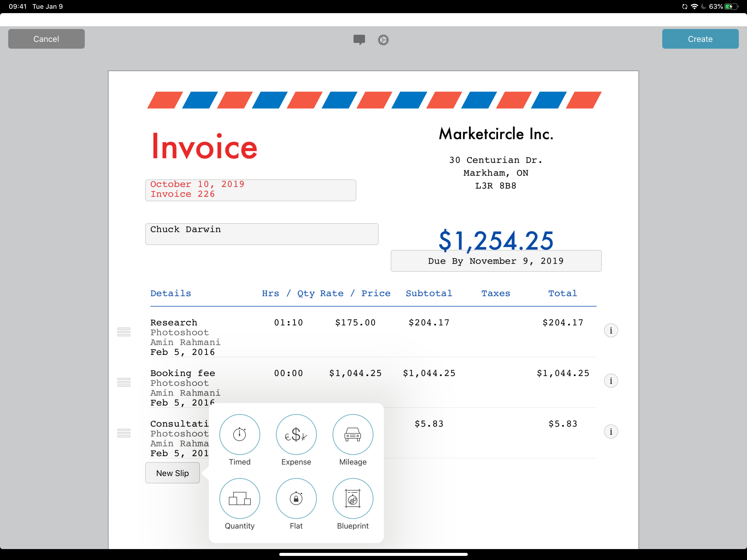Tap the $175.00 rate value
The height and width of the screenshot is (560, 747).
[355, 323]
